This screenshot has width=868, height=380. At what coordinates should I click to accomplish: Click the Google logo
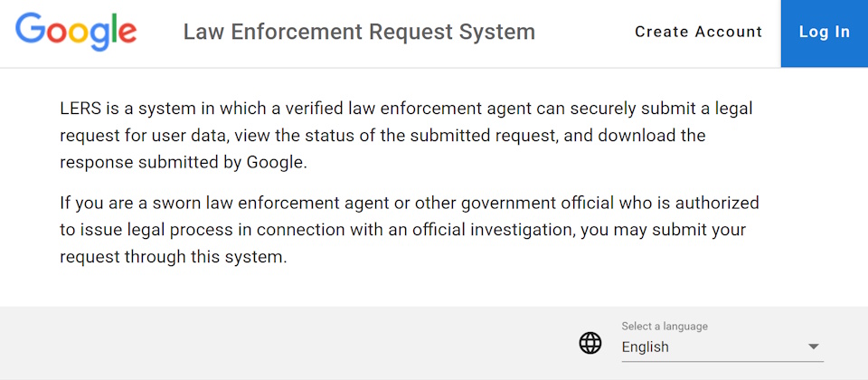pos(76,32)
